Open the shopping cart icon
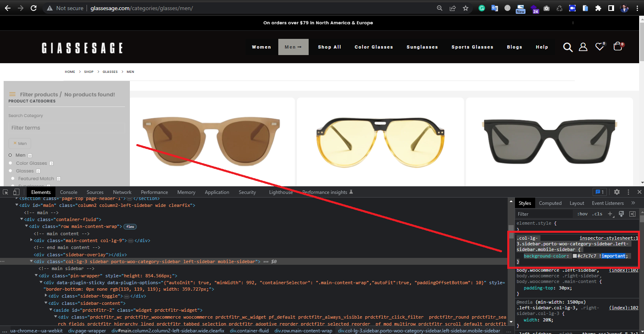Viewport: 644px width, 334px height. tap(618, 46)
